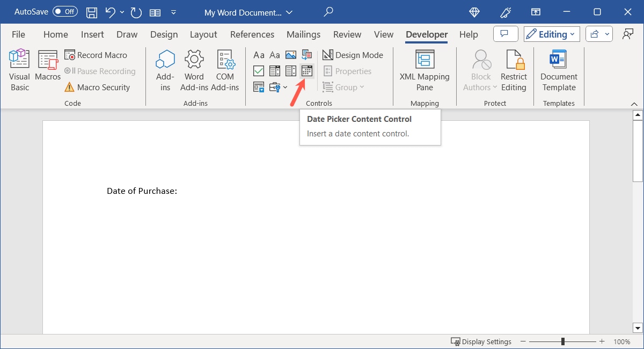
Task: Insert a Date Picker content control
Action: [307, 71]
